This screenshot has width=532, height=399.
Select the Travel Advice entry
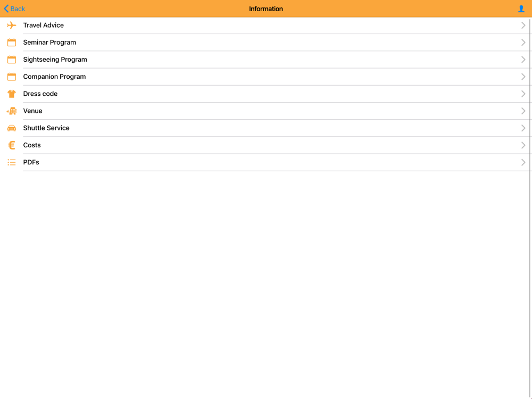point(266,26)
